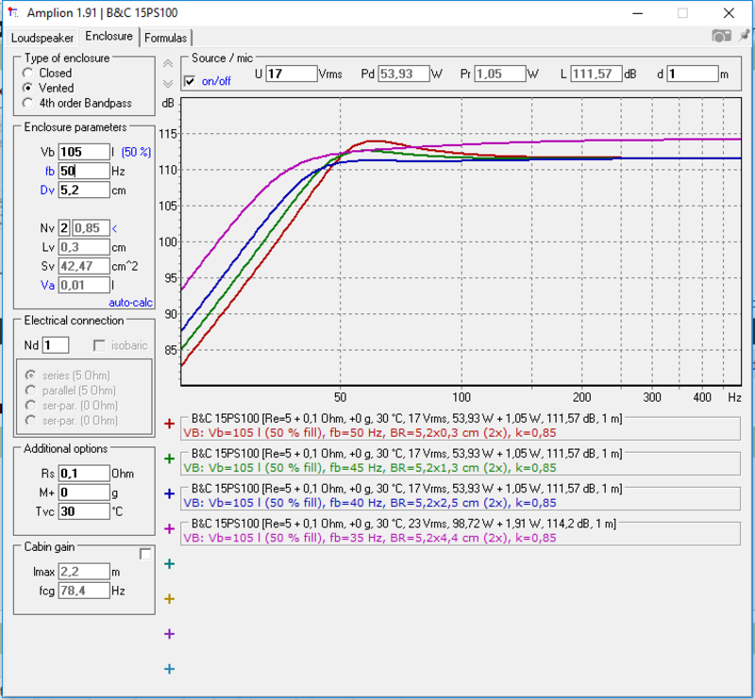The image size is (755, 700).
Task: Open the Enclosure tab
Action: click(x=109, y=36)
